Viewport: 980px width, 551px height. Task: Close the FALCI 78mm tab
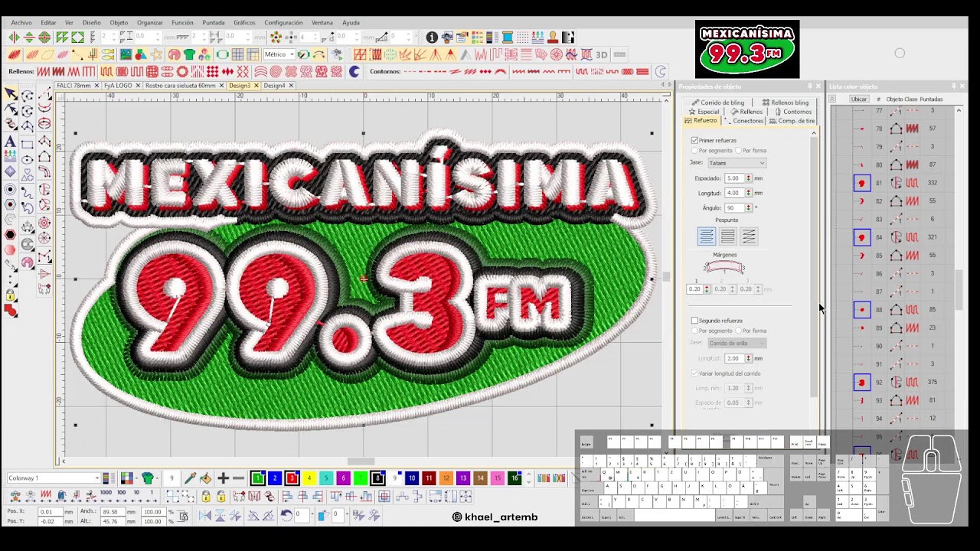[x=97, y=86]
